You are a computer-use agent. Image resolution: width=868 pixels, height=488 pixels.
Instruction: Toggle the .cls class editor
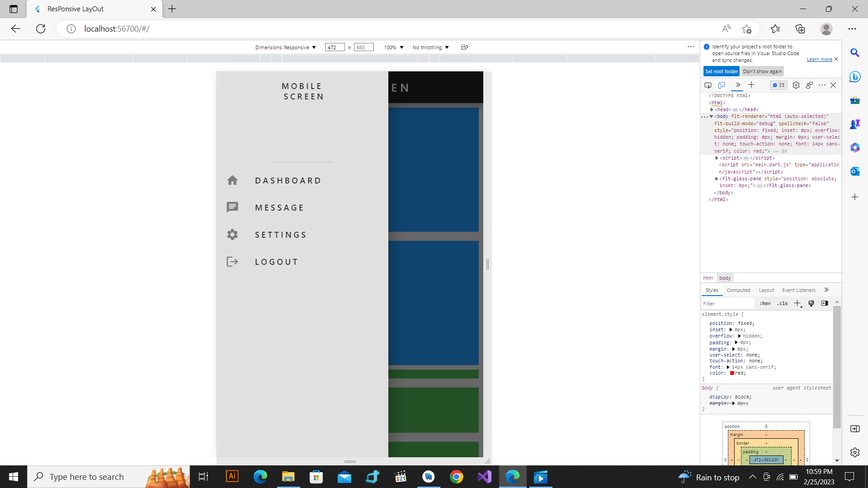[x=782, y=303]
